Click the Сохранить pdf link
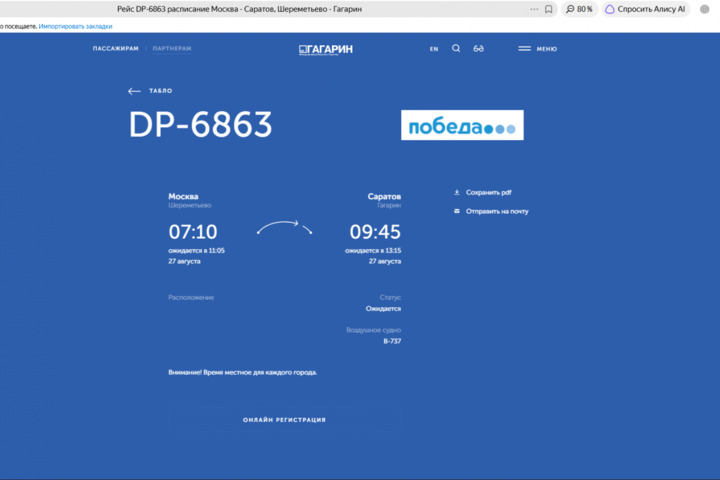720x480 pixels. coord(489,192)
